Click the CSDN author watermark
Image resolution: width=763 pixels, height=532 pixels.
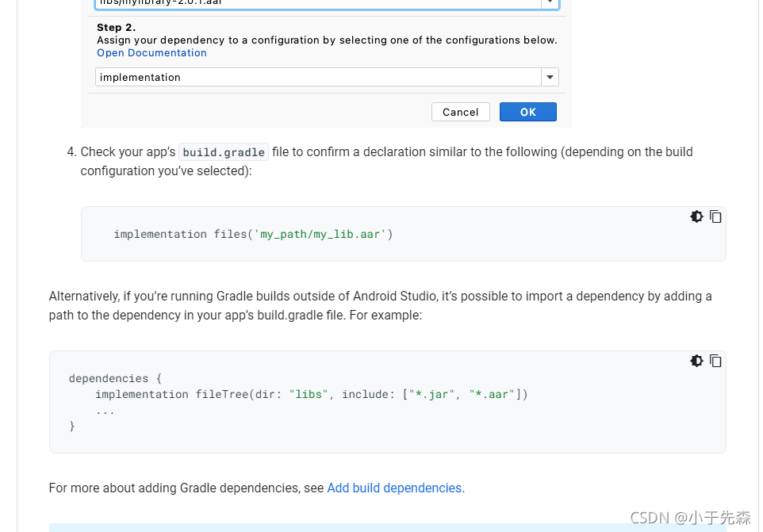click(x=690, y=518)
